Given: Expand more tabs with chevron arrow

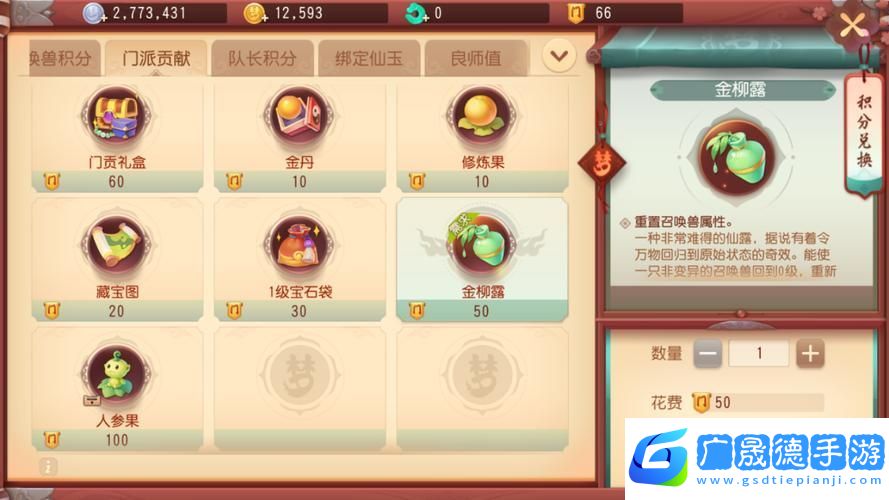Looking at the screenshot, I should (559, 56).
